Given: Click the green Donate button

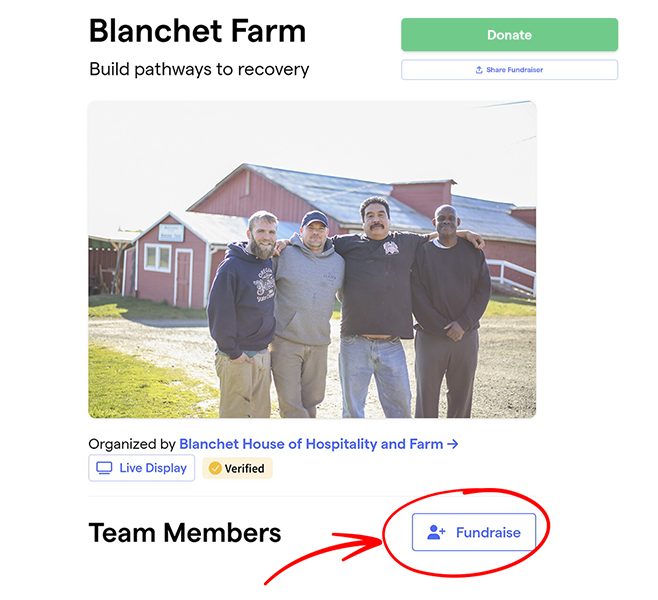Looking at the screenshot, I should coord(509,35).
